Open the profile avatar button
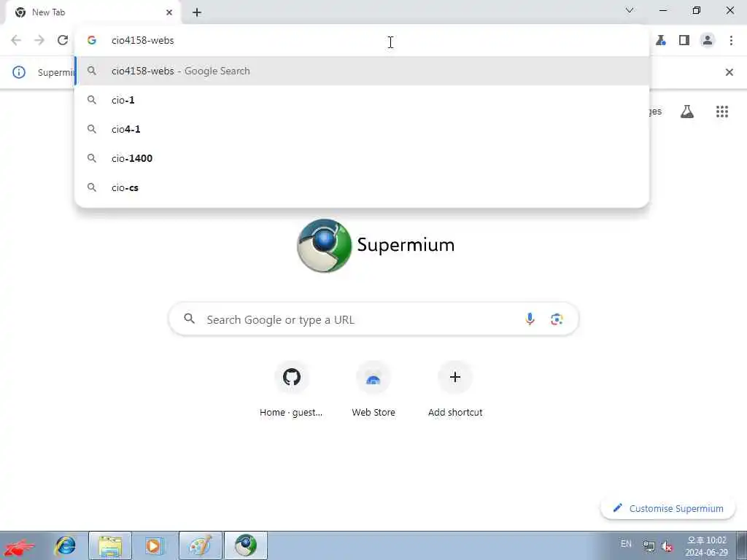 (708, 40)
